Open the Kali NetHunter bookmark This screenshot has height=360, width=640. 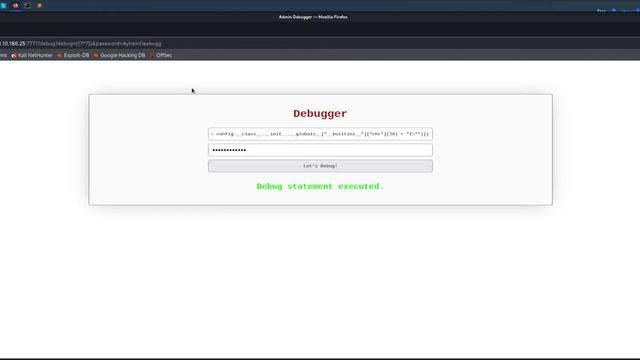pyautogui.click(x=32, y=55)
